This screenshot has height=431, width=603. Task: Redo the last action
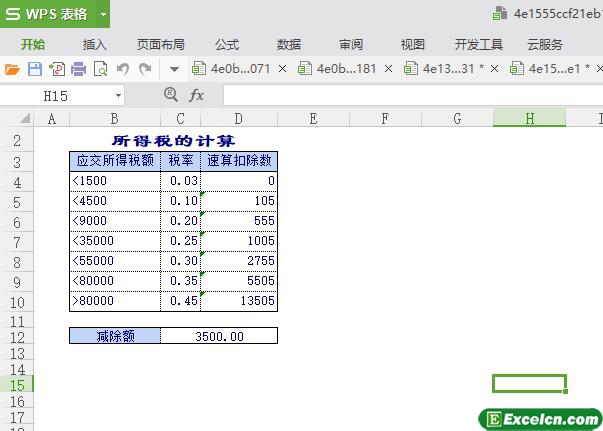pos(146,69)
